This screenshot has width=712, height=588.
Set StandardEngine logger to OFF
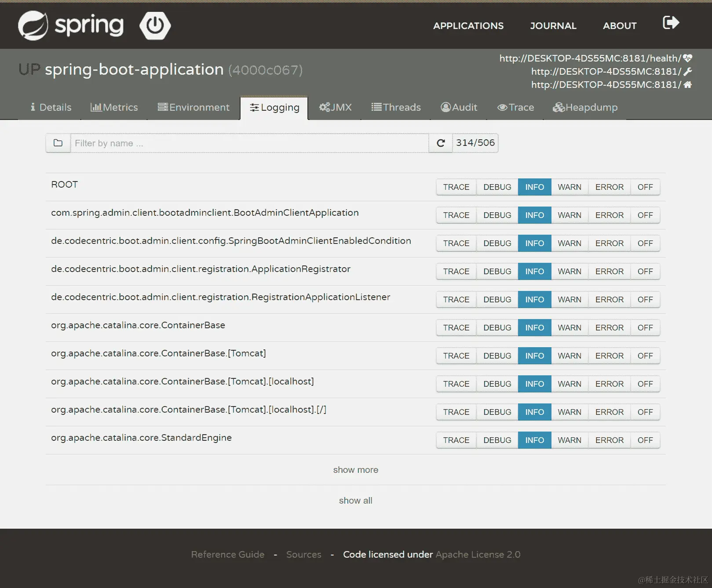pos(645,440)
